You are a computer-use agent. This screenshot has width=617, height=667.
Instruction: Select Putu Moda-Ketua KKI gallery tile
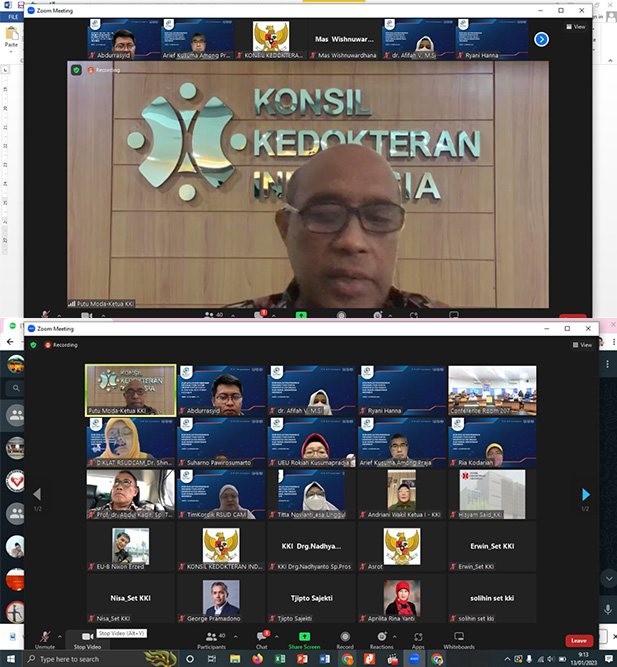131,390
